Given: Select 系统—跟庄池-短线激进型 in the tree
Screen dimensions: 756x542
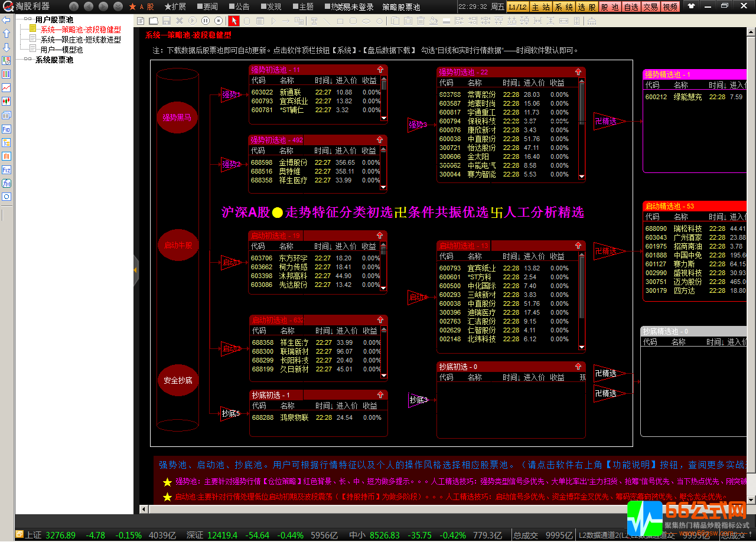Looking at the screenshot, I should click(80, 40).
